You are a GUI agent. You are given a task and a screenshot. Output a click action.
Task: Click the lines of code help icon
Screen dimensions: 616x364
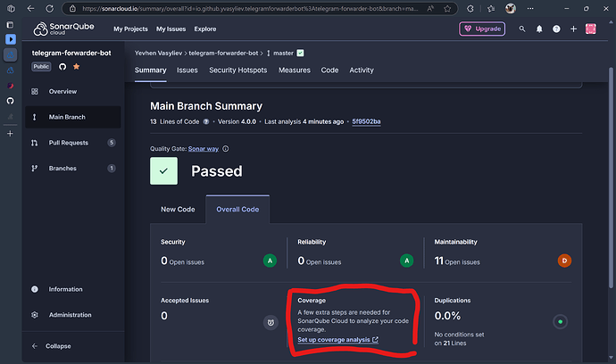click(206, 121)
